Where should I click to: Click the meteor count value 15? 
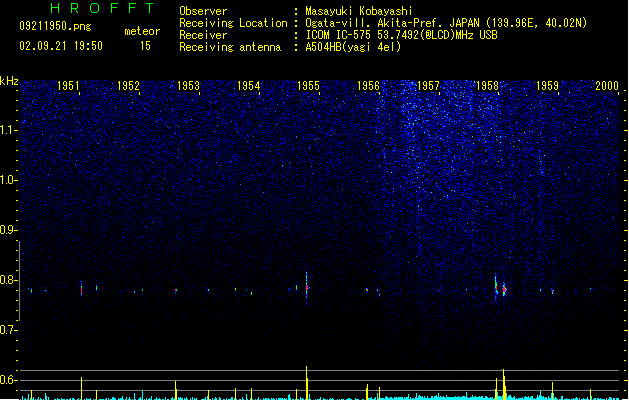[x=145, y=46]
